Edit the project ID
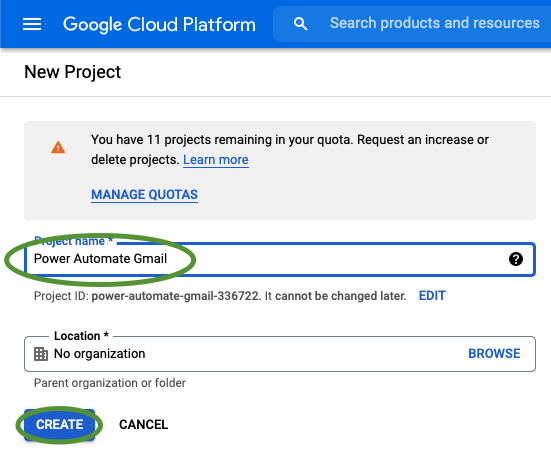Viewport: 551px width, 462px height. [x=432, y=296]
